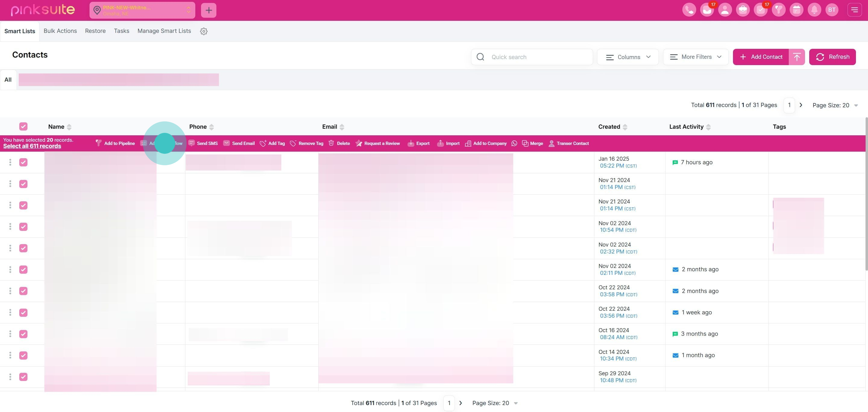Open the calendar icon in top bar
The image size is (868, 412).
797,10
